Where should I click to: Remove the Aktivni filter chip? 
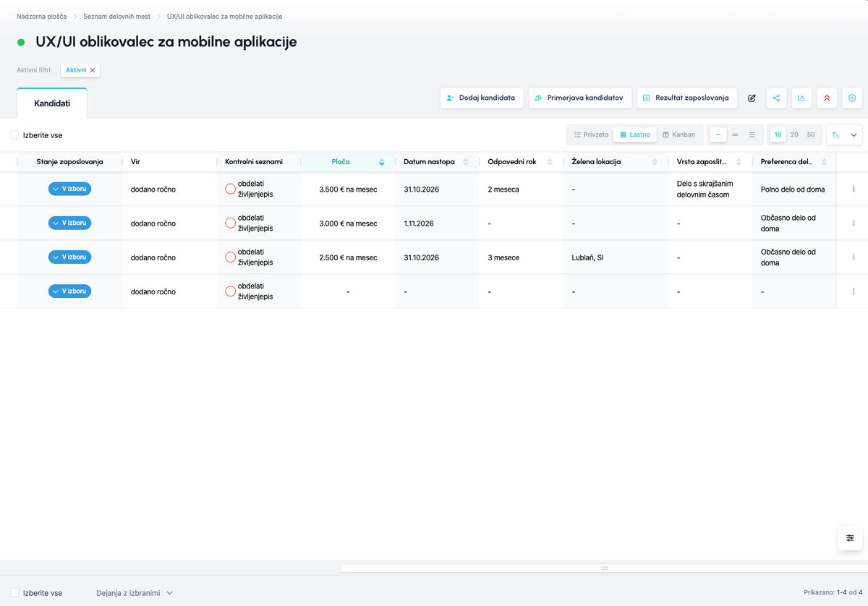click(x=93, y=70)
